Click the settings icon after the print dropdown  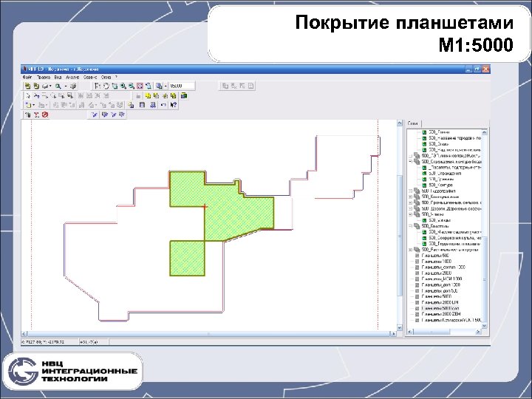pos(72,86)
